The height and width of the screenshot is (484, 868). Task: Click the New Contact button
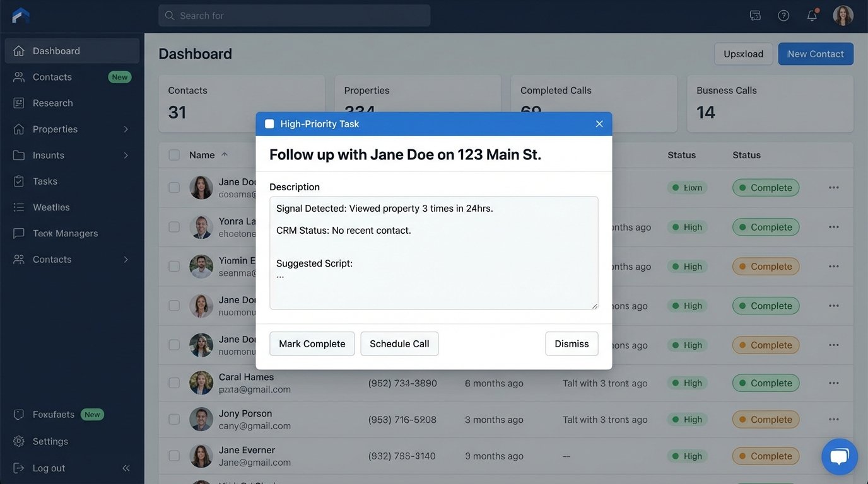[815, 54]
